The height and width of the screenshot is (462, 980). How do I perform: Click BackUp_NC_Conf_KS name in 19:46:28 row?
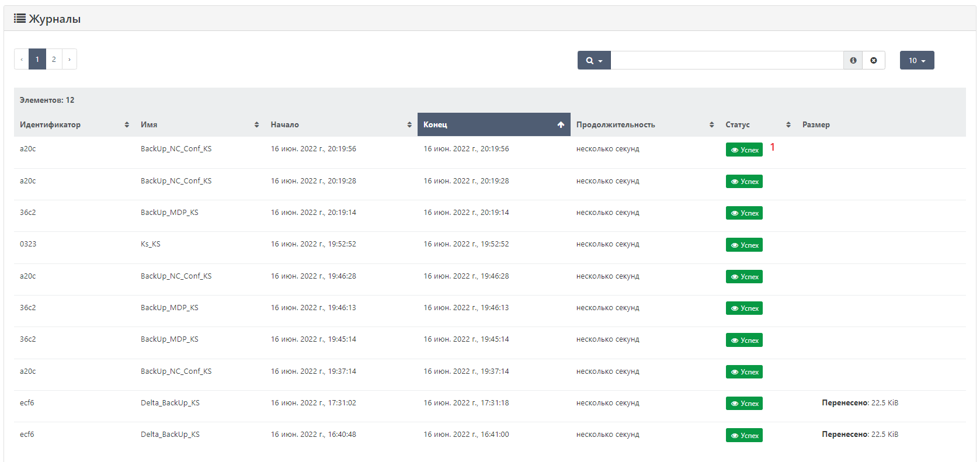pos(176,276)
